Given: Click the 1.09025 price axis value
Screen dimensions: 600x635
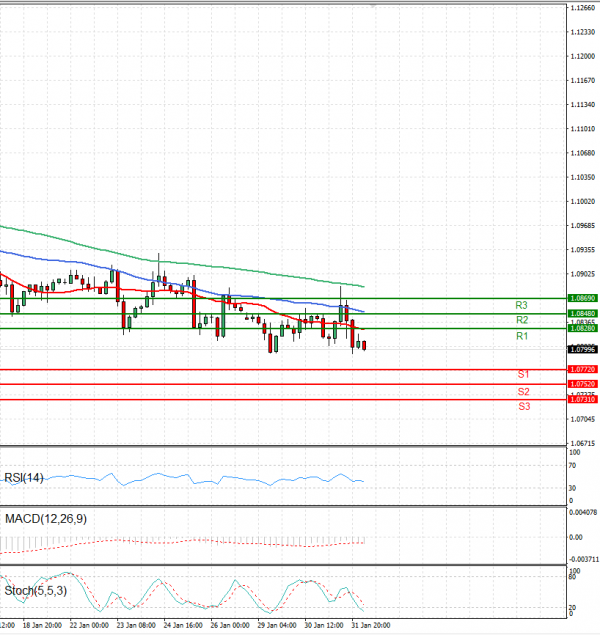Looking at the screenshot, I should [x=583, y=274].
